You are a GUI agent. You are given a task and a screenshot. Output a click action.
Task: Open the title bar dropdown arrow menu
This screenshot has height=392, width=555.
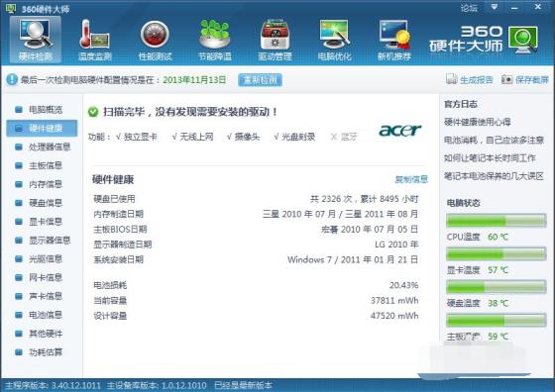pos(495,7)
